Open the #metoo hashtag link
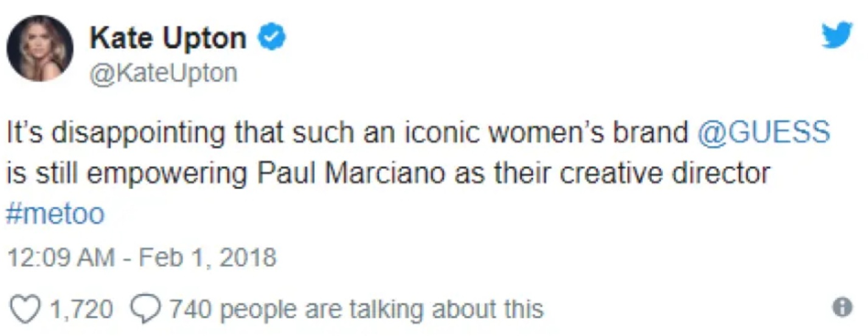 coord(56,214)
